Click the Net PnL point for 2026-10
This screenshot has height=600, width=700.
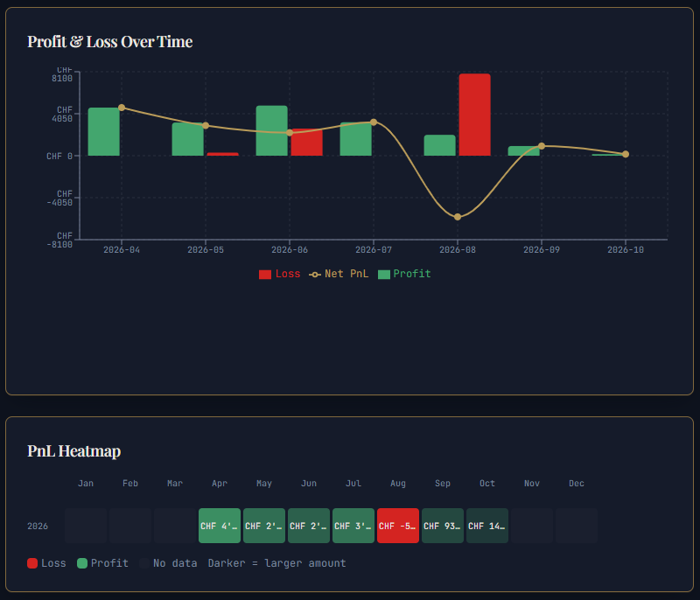pyautogui.click(x=626, y=154)
